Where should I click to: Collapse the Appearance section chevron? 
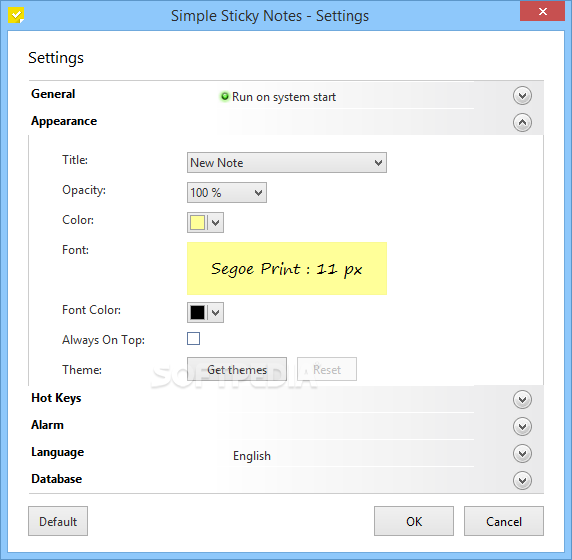pos(522,123)
